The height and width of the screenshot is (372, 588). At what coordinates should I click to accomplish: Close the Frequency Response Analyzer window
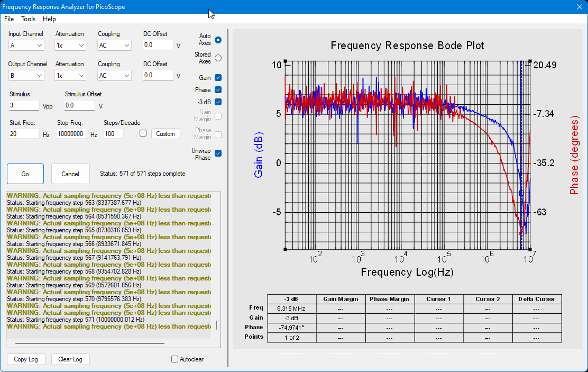[x=579, y=7]
